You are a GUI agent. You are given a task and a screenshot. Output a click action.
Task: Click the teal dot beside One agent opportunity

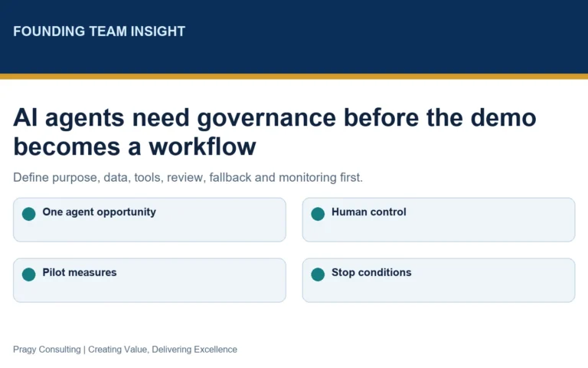29,214
